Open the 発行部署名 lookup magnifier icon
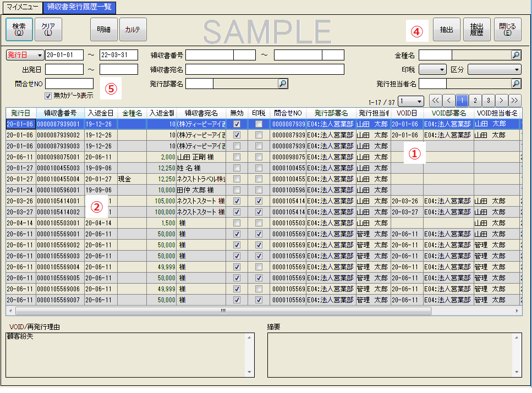Viewport: 532px width, 393px height. tap(283, 84)
